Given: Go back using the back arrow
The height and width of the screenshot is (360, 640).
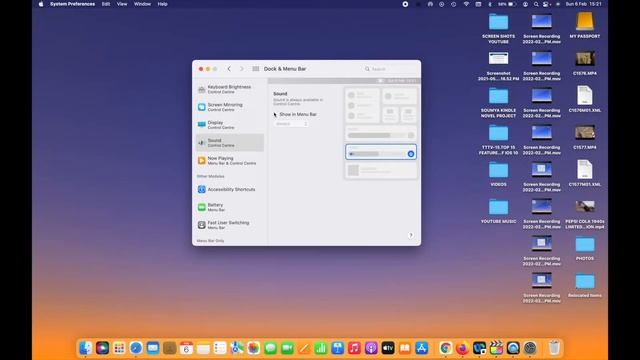Looking at the screenshot, I should [229, 69].
